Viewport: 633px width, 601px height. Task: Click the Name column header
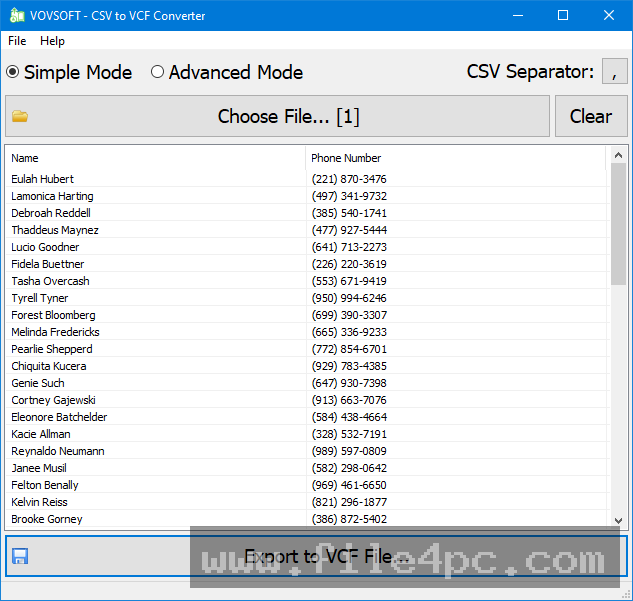pyautogui.click(x=155, y=158)
